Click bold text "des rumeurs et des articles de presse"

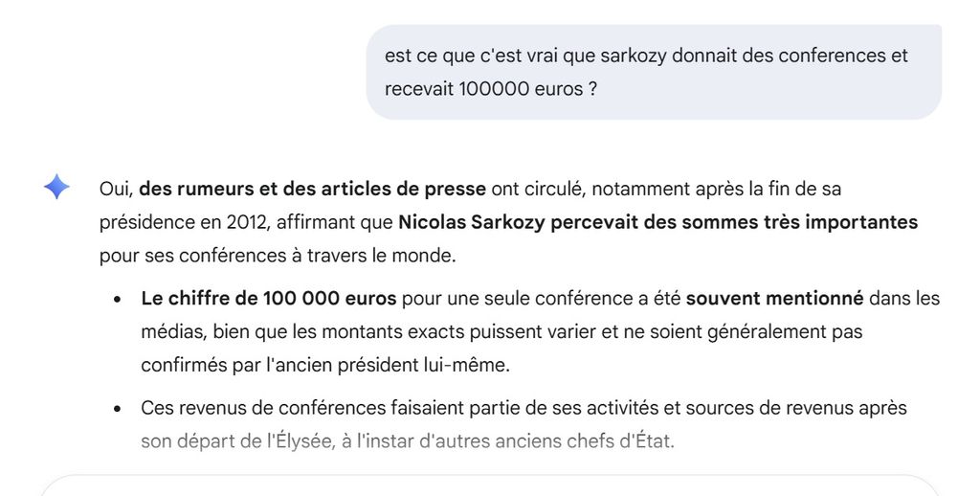[x=312, y=189]
